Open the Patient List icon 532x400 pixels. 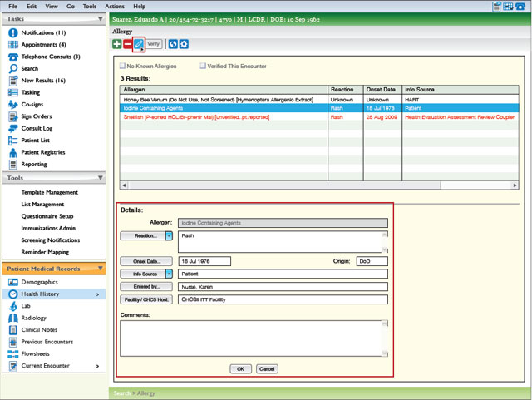[x=13, y=141]
